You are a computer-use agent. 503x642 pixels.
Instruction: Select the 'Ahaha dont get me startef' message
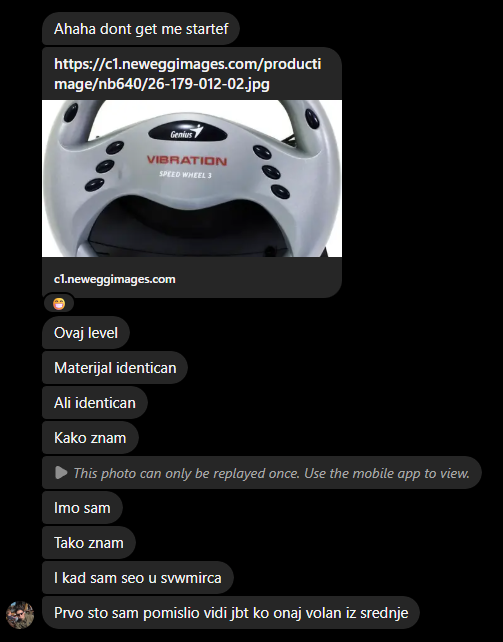141,29
